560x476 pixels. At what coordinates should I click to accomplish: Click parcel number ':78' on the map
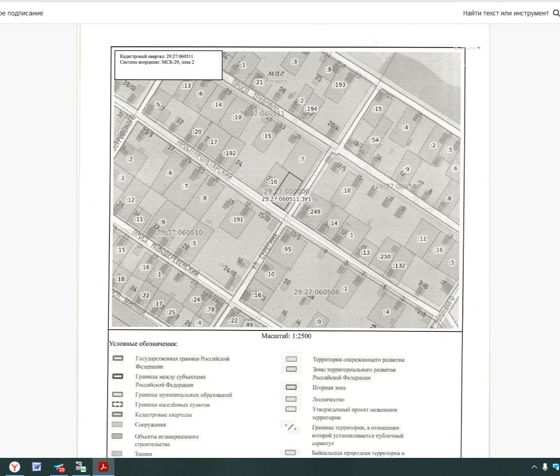(x=211, y=309)
